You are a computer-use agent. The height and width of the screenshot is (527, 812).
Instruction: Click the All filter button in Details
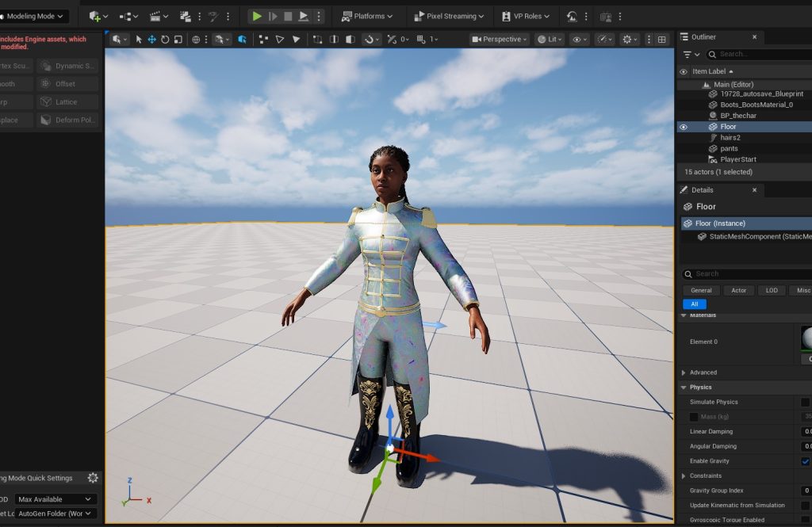[694, 304]
